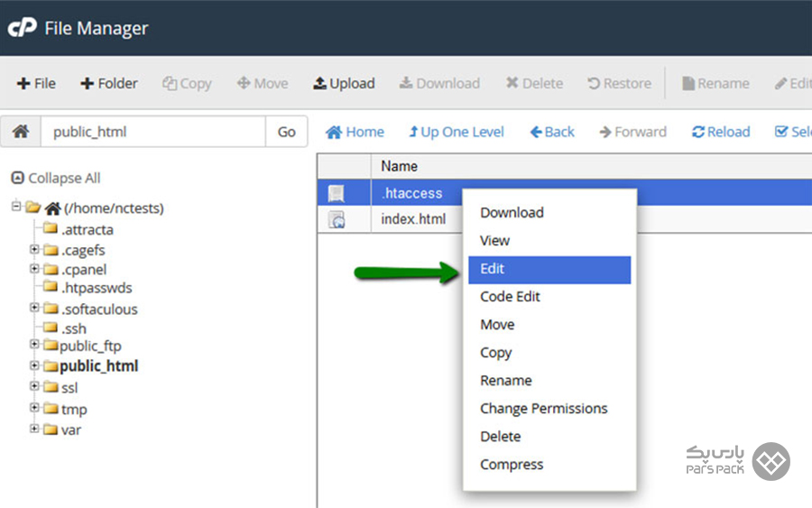Click the ssl folder icon
Viewport: 812px width, 508px height.
(51, 387)
